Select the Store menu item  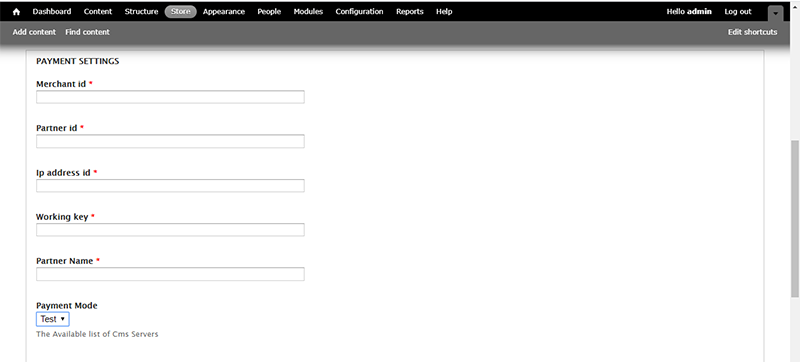[x=181, y=11]
